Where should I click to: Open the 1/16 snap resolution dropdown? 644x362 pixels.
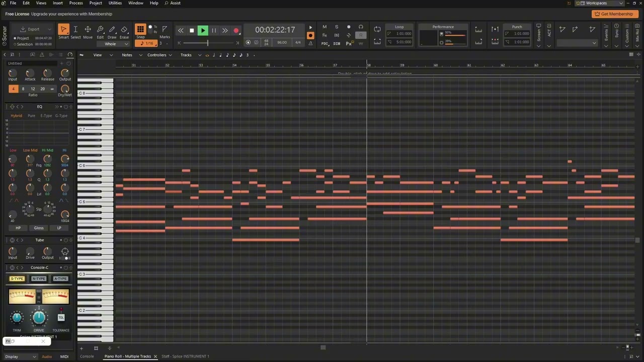pos(146,43)
